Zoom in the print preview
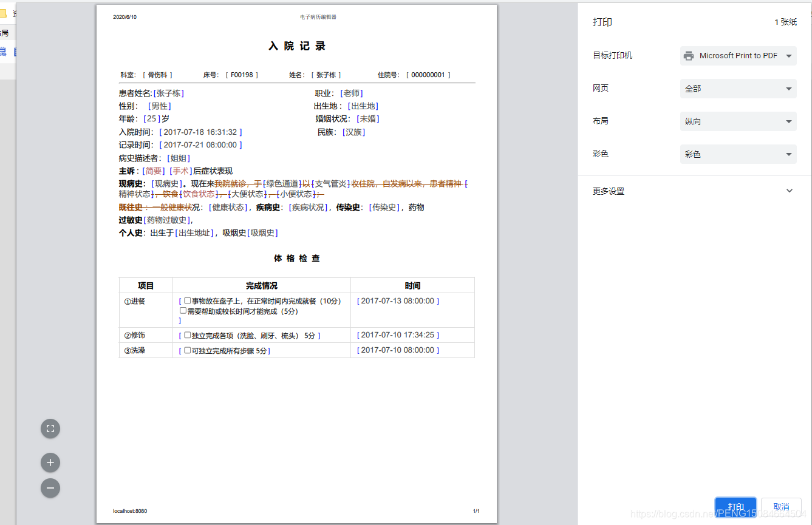The height and width of the screenshot is (525, 812). click(x=50, y=463)
